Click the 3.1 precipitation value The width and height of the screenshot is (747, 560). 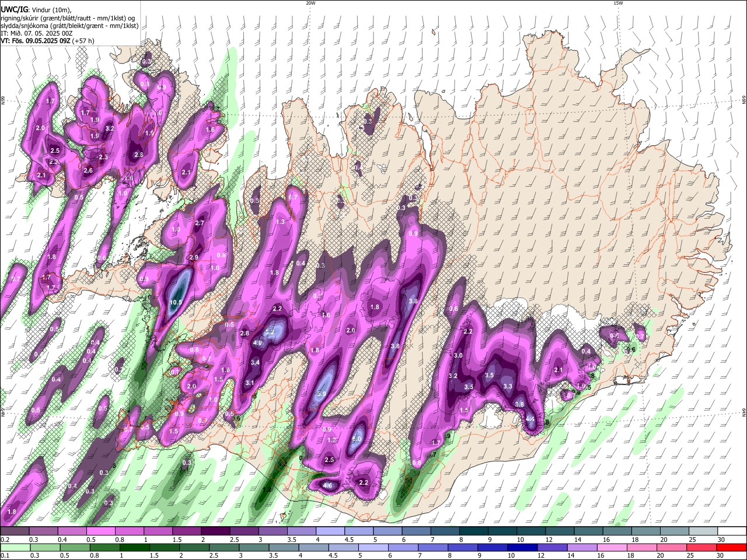tap(250, 383)
